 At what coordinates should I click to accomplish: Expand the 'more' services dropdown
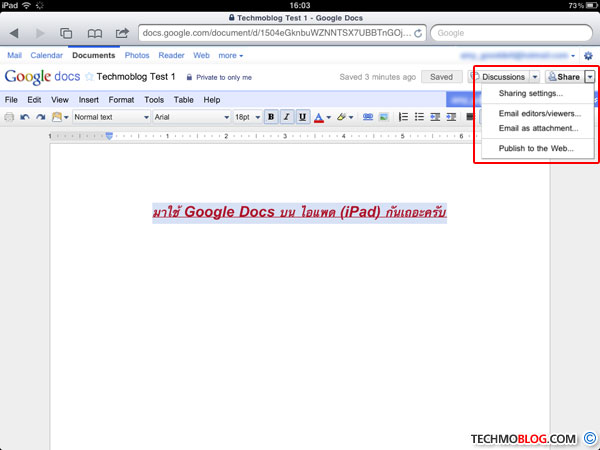coord(230,55)
